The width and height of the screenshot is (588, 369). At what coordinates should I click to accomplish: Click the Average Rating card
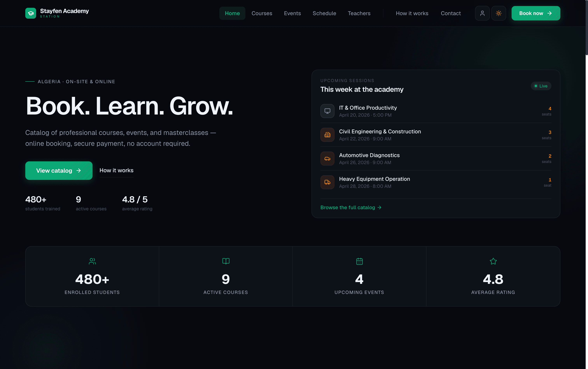[x=493, y=276]
